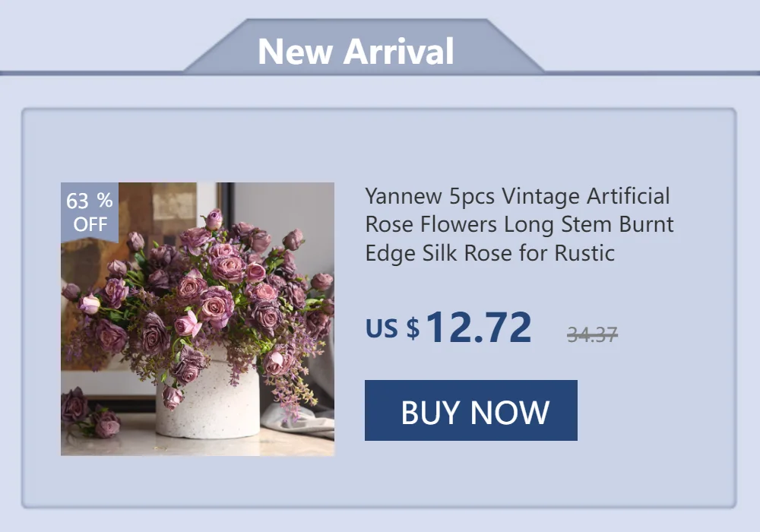760x532 pixels.
Task: Click the BUY NOW button
Action: (x=470, y=410)
